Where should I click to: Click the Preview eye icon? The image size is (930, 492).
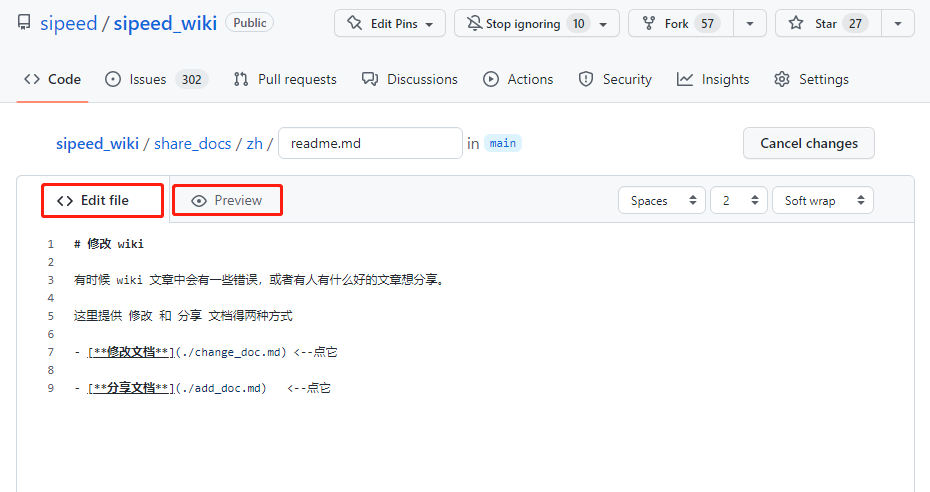(199, 201)
